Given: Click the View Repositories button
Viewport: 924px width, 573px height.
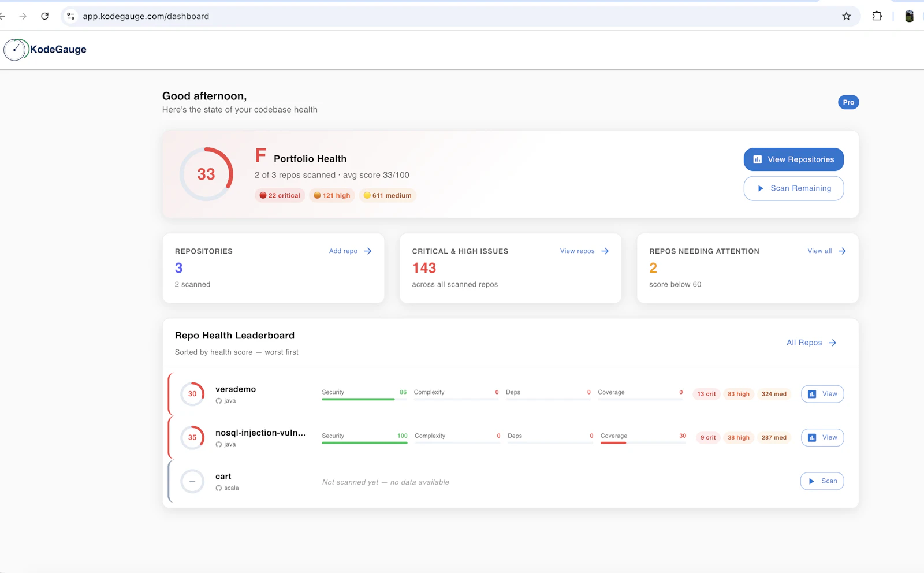Looking at the screenshot, I should pos(793,159).
